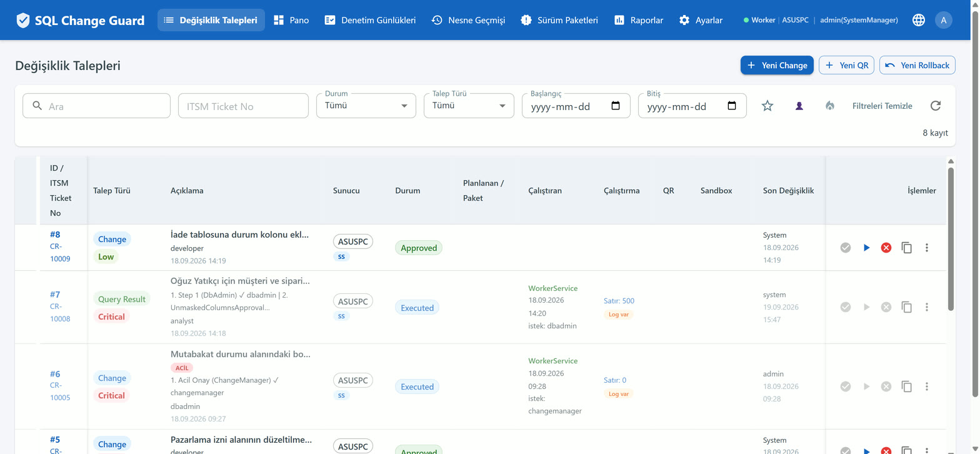The width and height of the screenshot is (980, 454).
Task: Click the Açıklama column header
Action: click(187, 191)
